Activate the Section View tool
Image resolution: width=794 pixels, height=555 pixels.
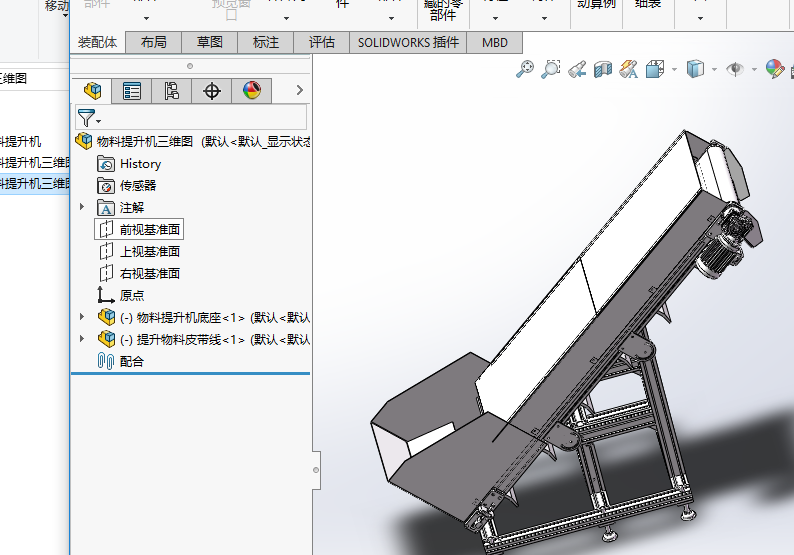click(603, 69)
